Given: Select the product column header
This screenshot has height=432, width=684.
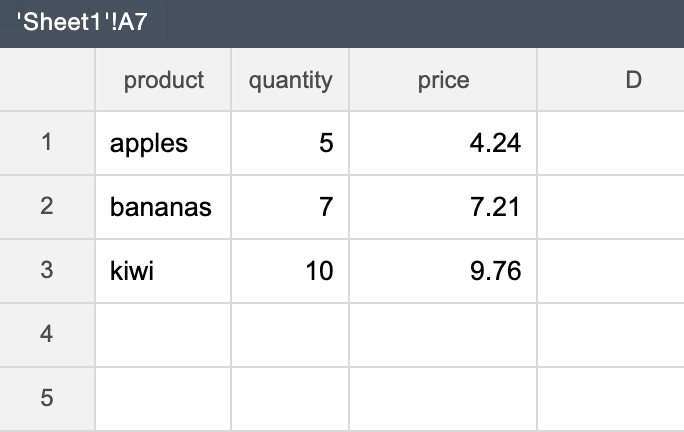Looking at the screenshot, I should coord(163,80).
